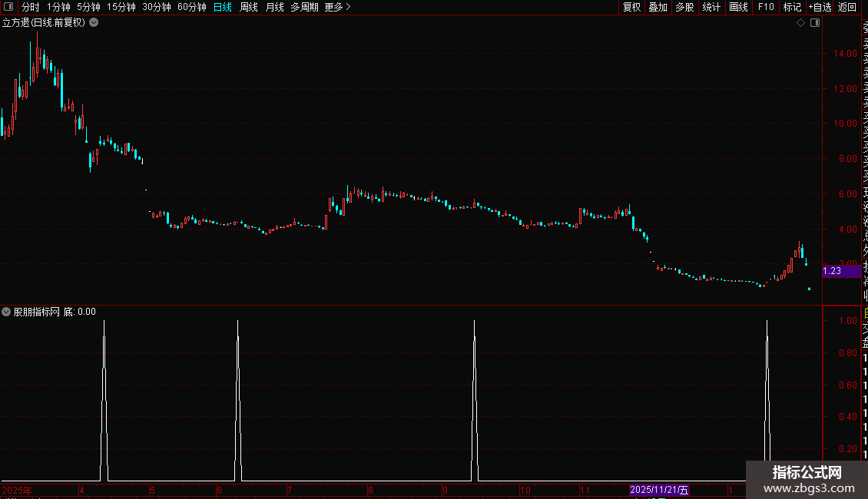Select the 60分钟 period tab

(192, 7)
